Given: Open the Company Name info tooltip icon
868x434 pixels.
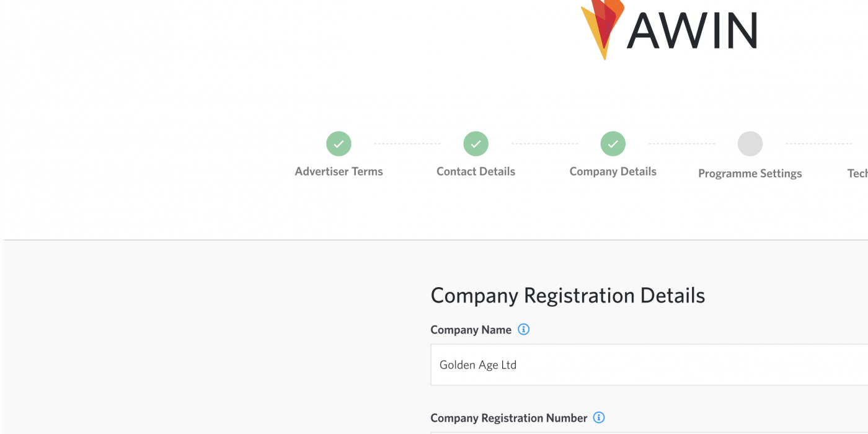Looking at the screenshot, I should tap(523, 330).
